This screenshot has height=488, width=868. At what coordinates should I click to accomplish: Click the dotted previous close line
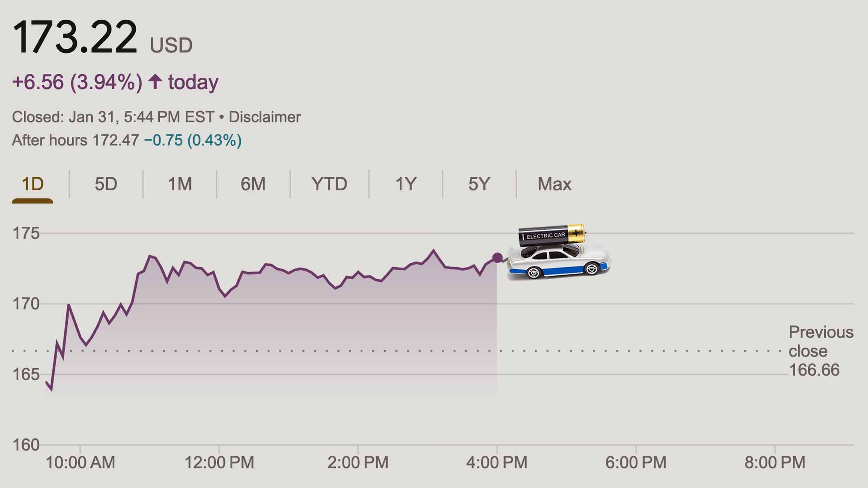click(264, 351)
